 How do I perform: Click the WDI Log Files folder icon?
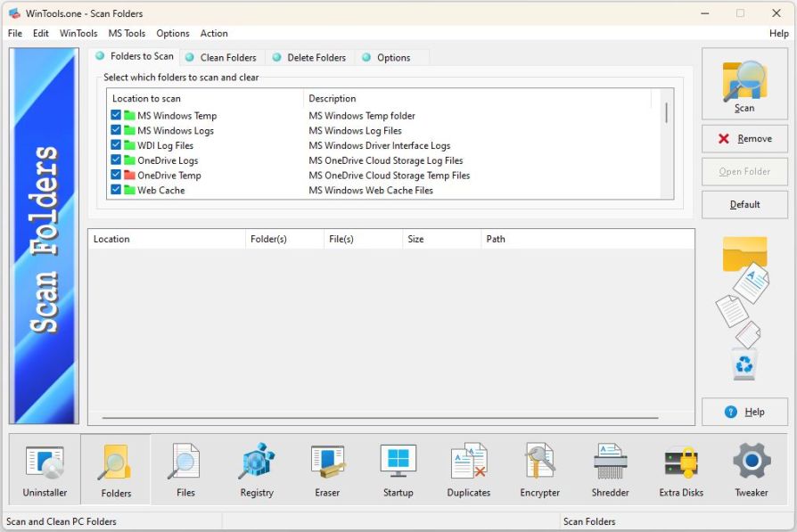click(129, 145)
